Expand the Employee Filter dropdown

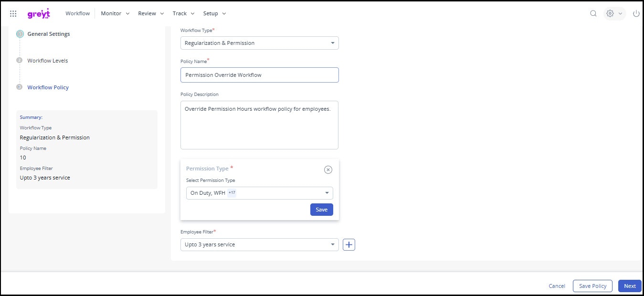pyautogui.click(x=332, y=244)
